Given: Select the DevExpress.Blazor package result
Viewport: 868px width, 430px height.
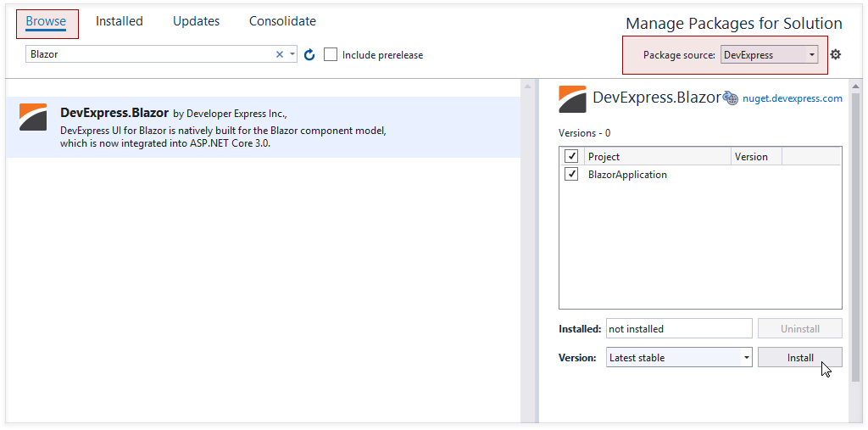Looking at the screenshot, I should click(x=264, y=127).
